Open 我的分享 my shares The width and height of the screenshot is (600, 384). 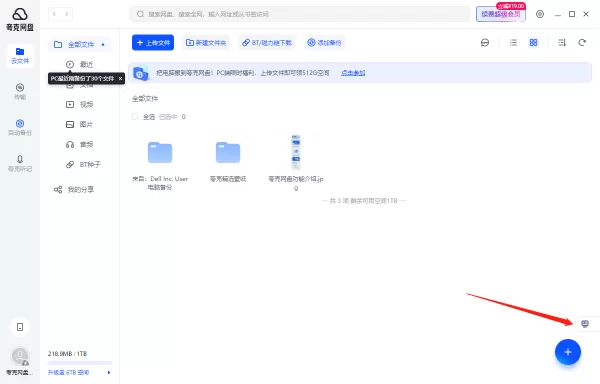[74, 189]
